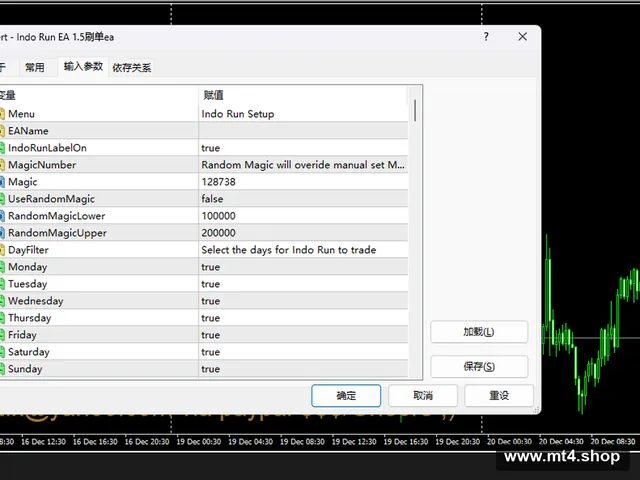
Task: Select the Friday value 'true'
Action: pos(211,335)
